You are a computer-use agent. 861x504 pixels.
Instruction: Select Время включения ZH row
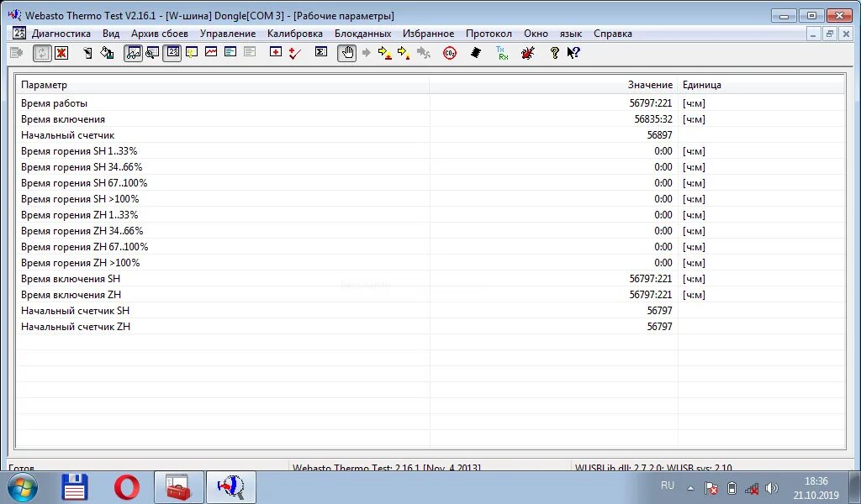click(x=430, y=295)
